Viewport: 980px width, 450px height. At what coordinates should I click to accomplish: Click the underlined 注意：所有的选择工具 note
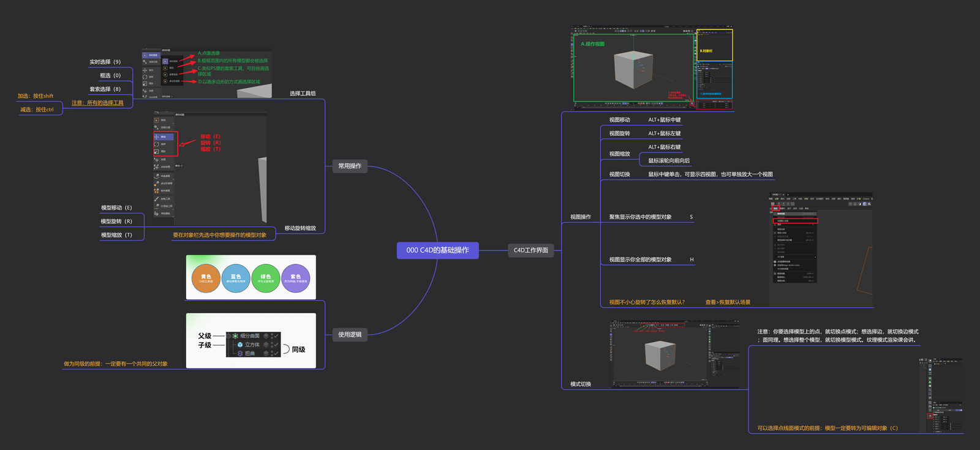coord(97,103)
